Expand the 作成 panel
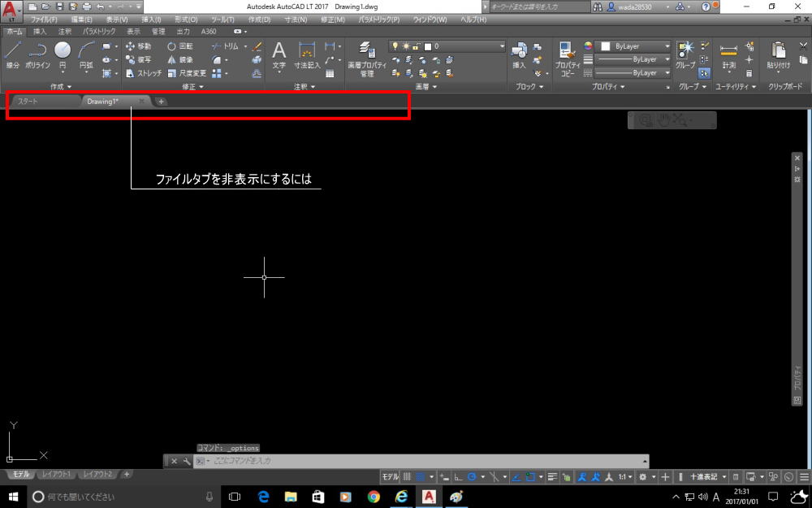This screenshot has height=508, width=812. point(61,87)
